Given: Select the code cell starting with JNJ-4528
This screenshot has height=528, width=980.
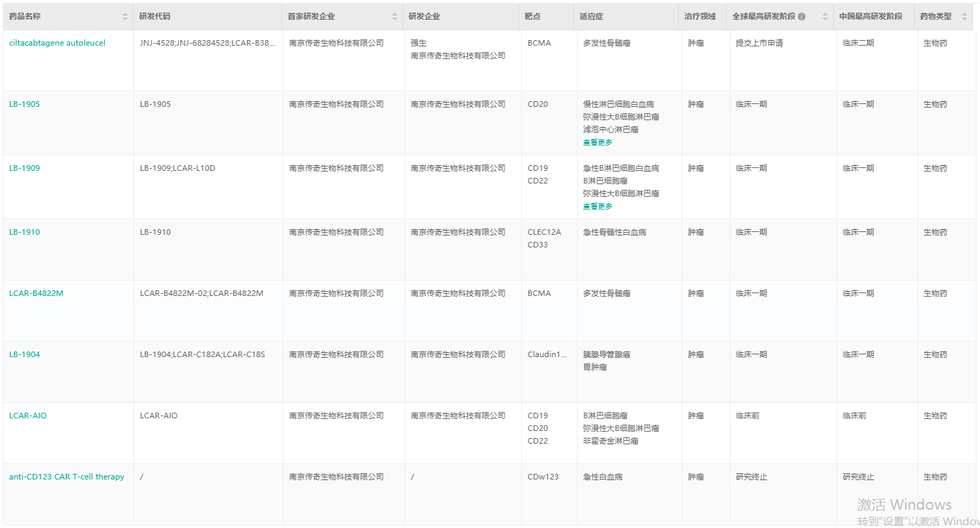Looking at the screenshot, I should pos(208,43).
